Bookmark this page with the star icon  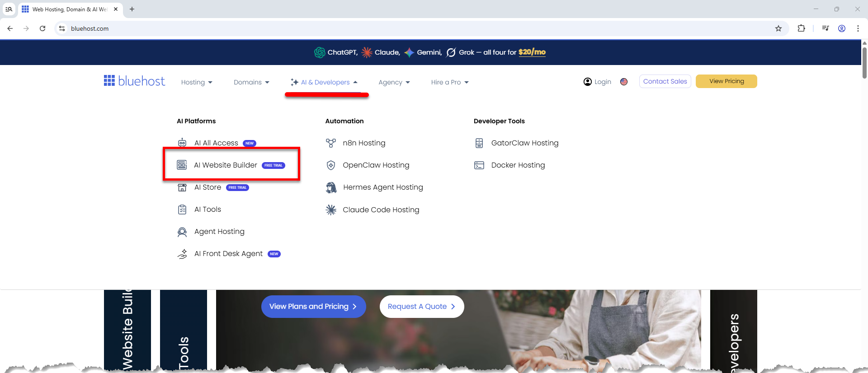[778, 28]
